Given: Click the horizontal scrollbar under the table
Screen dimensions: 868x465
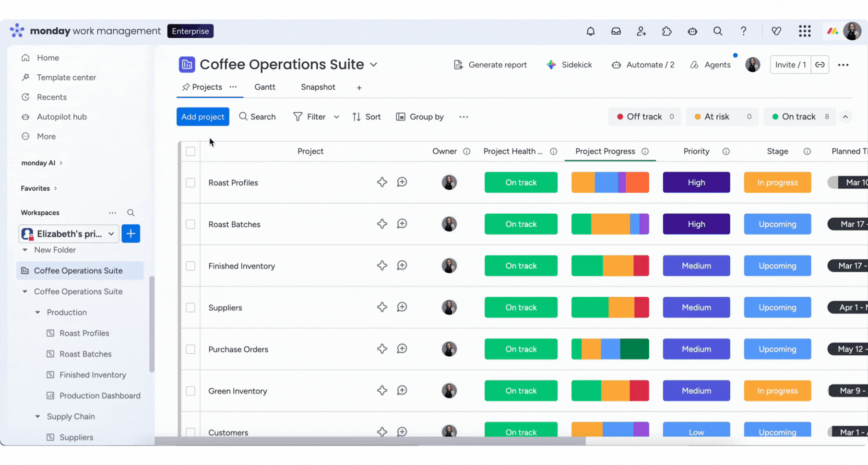Looking at the screenshot, I should coord(370,441).
